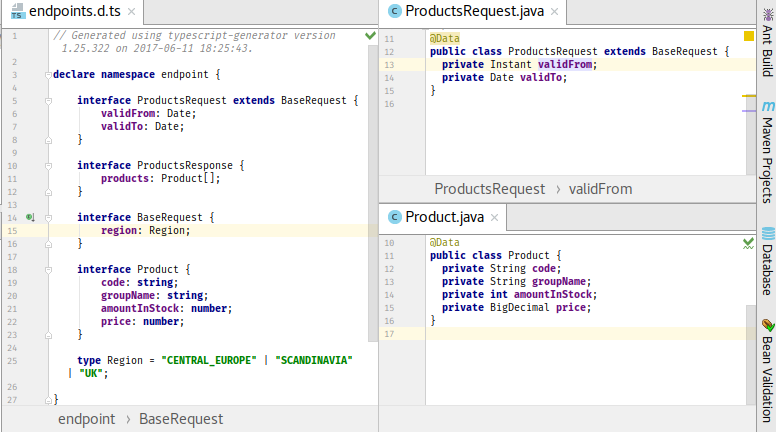Viewport: 776px width, 432px height.
Task: Click the 'validFrom' breadcrumb
Action: click(x=600, y=189)
